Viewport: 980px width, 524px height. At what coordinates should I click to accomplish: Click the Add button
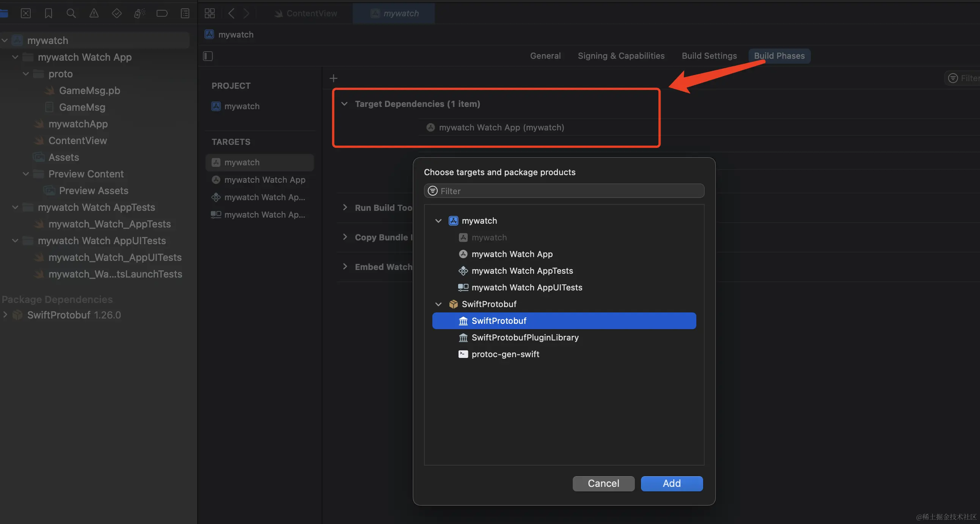[x=671, y=483]
